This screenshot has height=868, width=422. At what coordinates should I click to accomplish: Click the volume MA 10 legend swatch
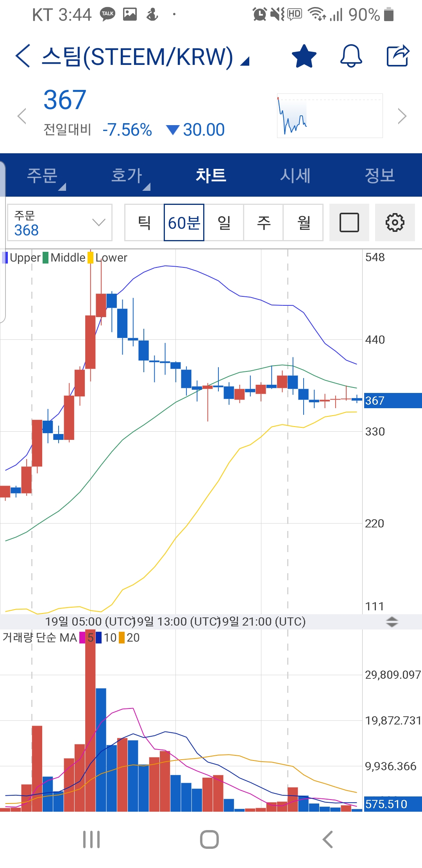[99, 638]
